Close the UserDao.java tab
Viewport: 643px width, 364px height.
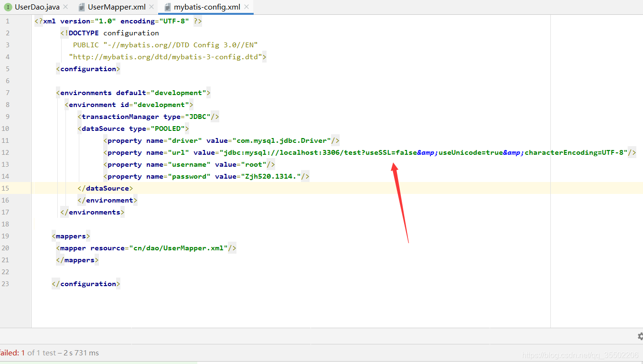click(x=64, y=7)
